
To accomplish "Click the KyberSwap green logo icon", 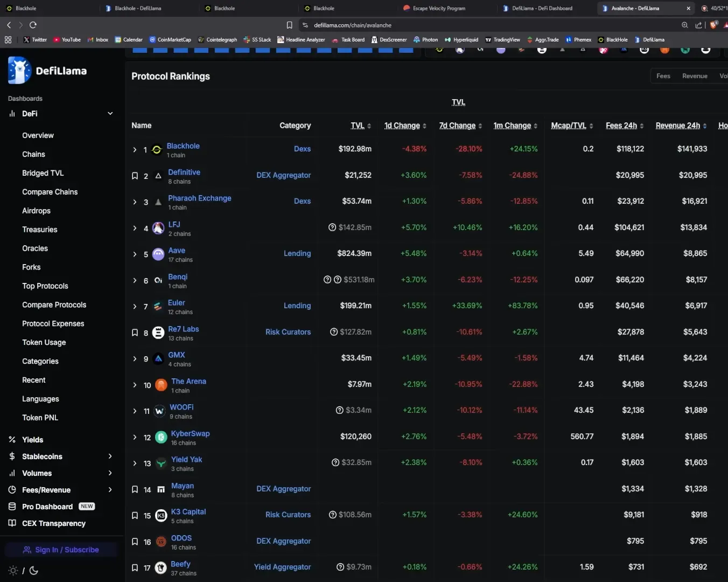I will tap(161, 437).
